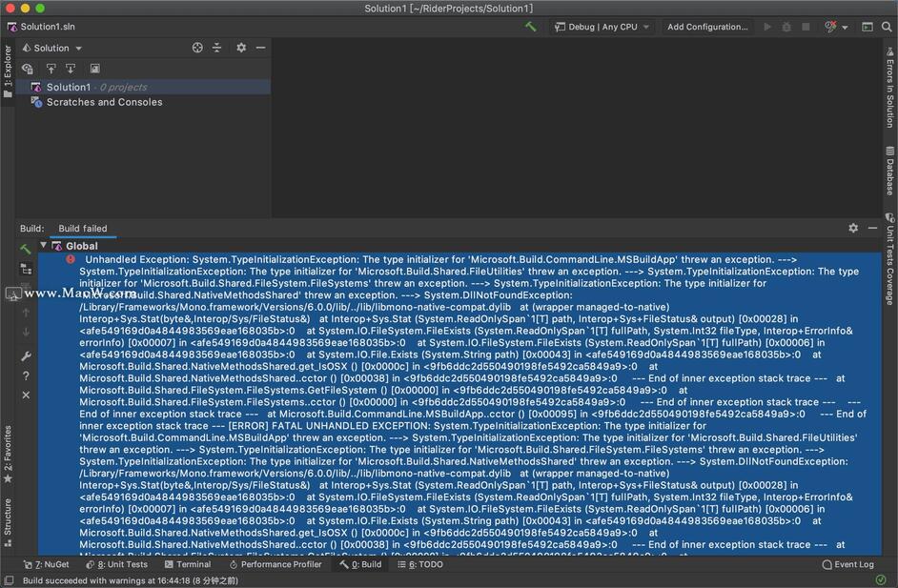Rebuild using hammer icon in Build panel
Viewport: 898px width, 588px height.
(26, 249)
